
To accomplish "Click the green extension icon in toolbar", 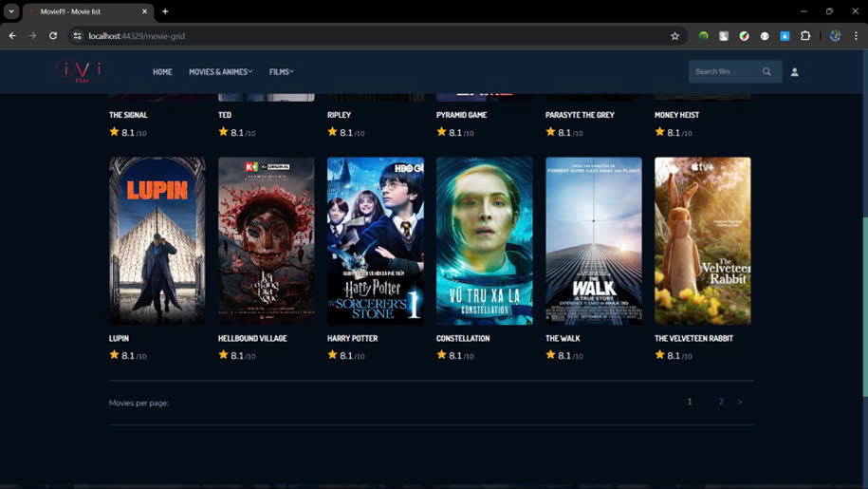I will (703, 36).
